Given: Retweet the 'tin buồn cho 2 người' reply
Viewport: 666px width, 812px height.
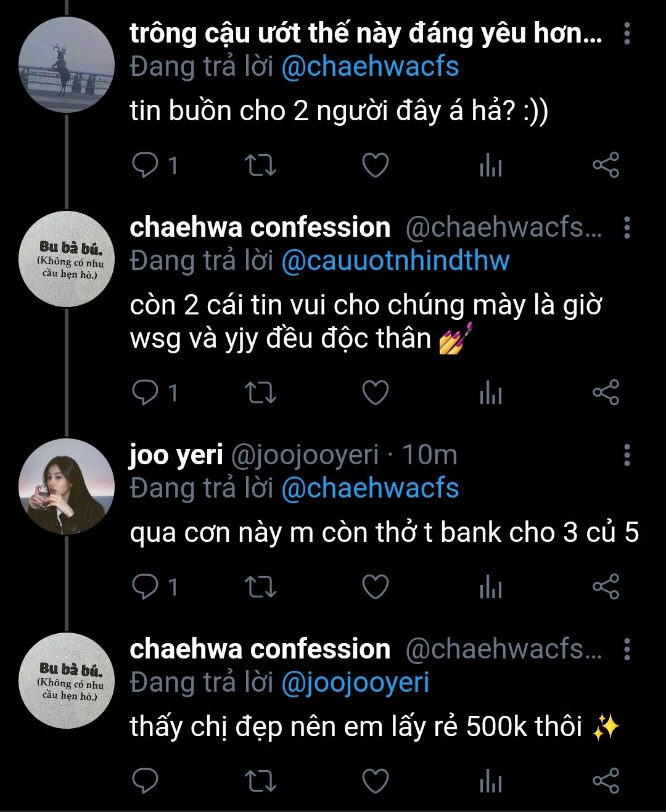Looking at the screenshot, I should 260,165.
